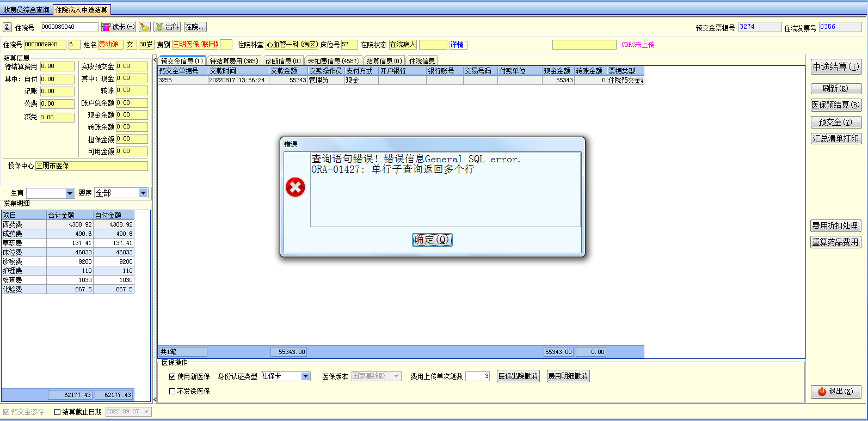
Task: Click 重算药品费用 button
Action: [836, 242]
